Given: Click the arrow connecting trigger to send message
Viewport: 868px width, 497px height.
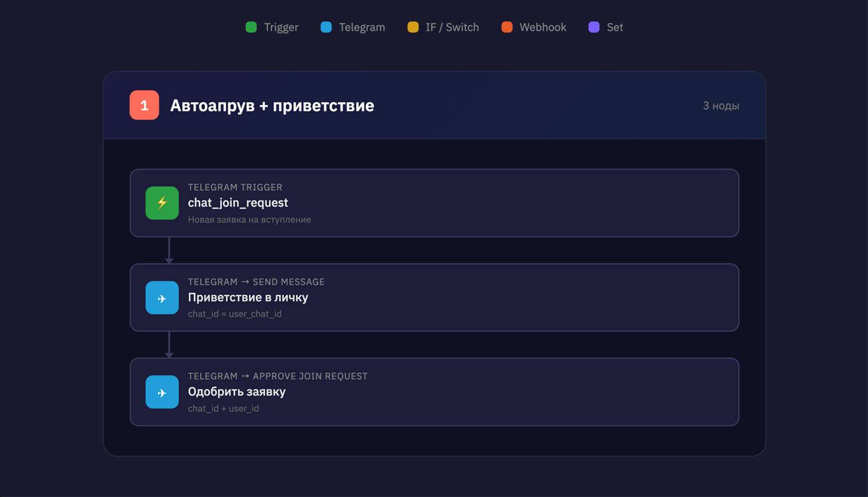Looking at the screenshot, I should [x=169, y=250].
